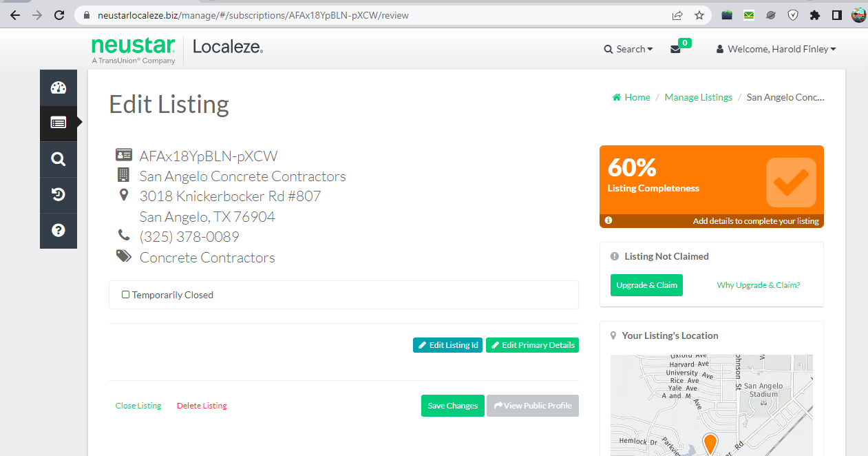This screenshot has width=868, height=456.
Task: Click Edit Primary Details button
Action: 532,345
